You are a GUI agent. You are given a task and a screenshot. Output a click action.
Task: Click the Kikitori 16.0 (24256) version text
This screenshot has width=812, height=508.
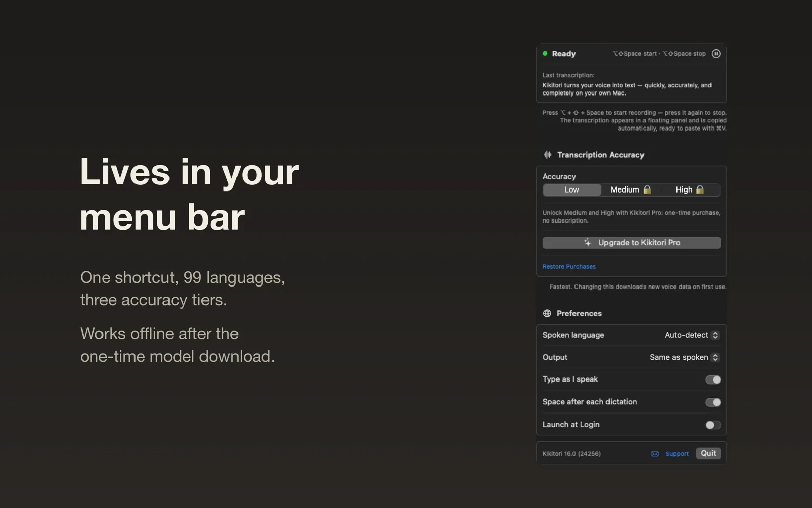point(571,454)
